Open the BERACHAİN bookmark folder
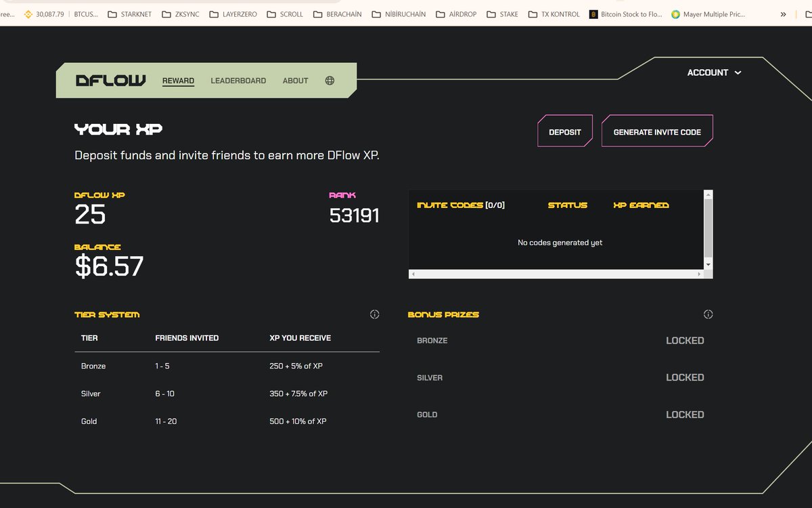 point(338,14)
